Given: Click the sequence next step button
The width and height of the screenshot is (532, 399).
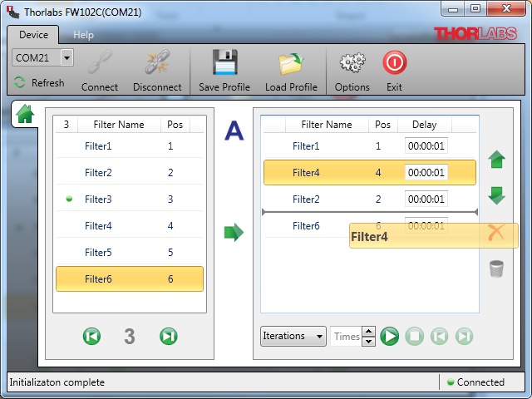Looking at the screenshot, I should (464, 336).
